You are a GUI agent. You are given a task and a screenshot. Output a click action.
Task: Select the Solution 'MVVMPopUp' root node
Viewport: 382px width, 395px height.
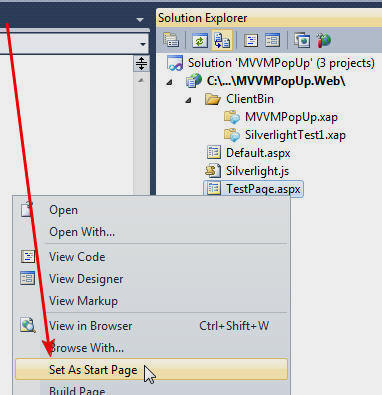281,63
